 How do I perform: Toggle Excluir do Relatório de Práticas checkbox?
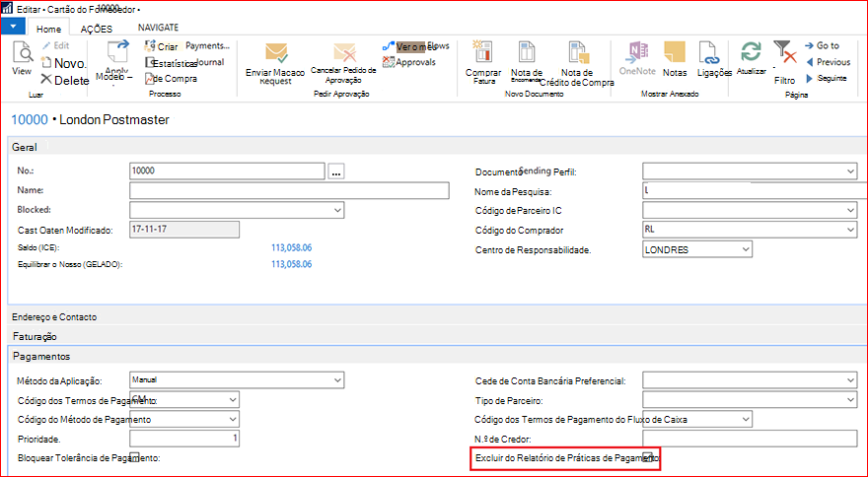pyautogui.click(x=648, y=457)
